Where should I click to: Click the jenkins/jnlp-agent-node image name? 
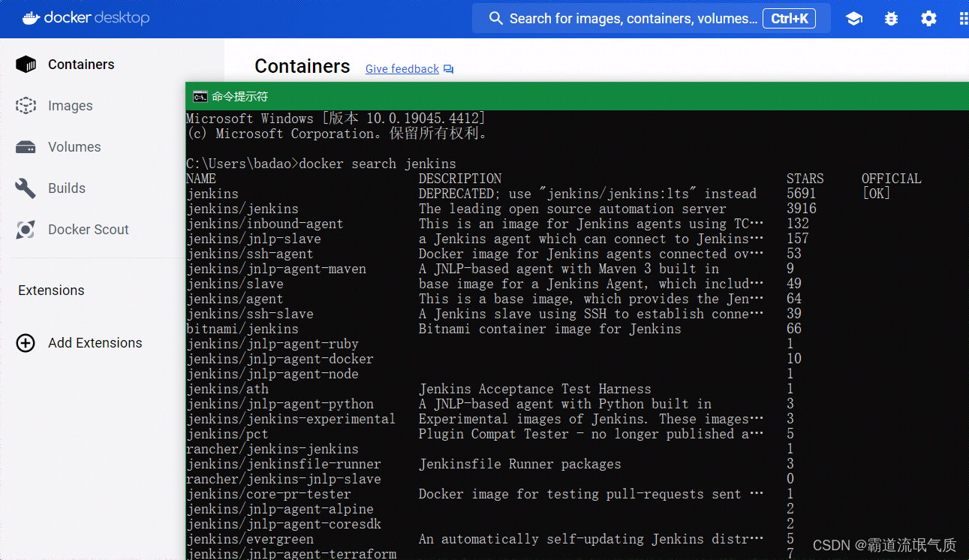272,374
